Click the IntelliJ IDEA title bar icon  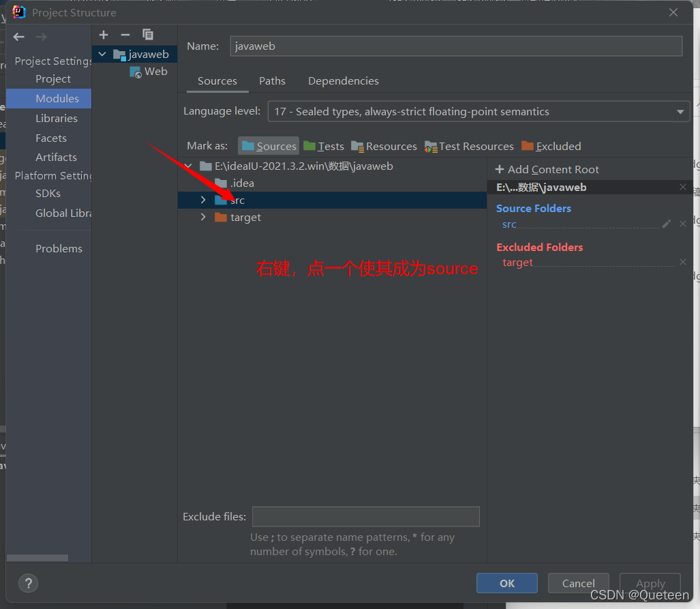point(19,12)
